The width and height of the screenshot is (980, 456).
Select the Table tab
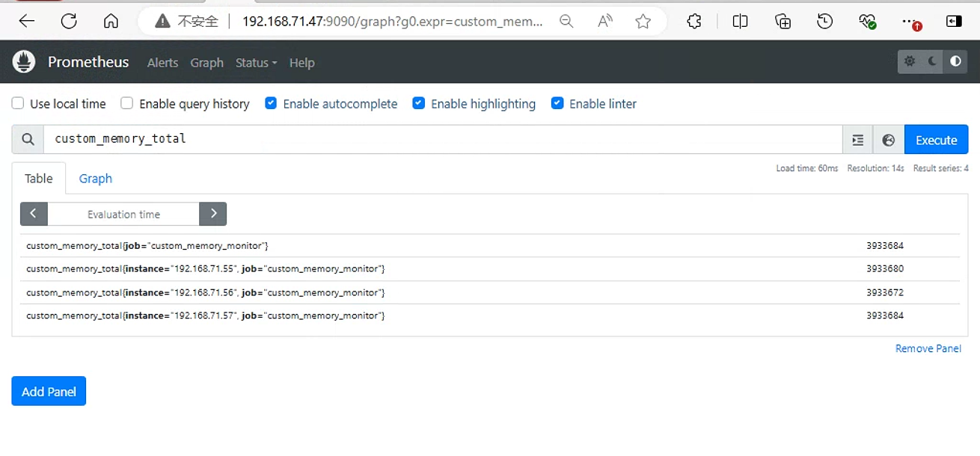pos(39,178)
